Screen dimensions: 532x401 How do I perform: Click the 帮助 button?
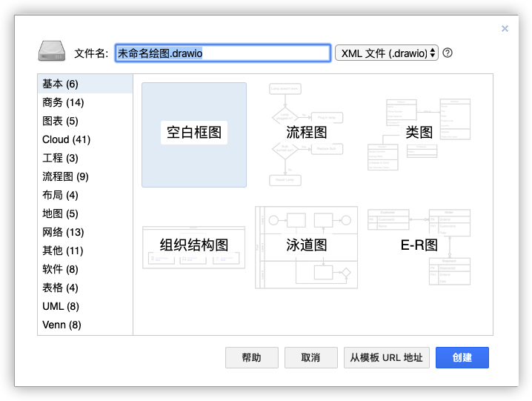[252, 357]
